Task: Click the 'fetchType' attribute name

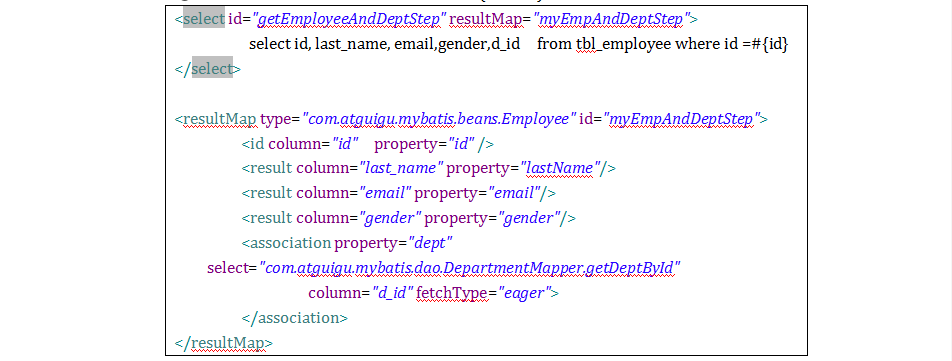Action: click(x=452, y=293)
